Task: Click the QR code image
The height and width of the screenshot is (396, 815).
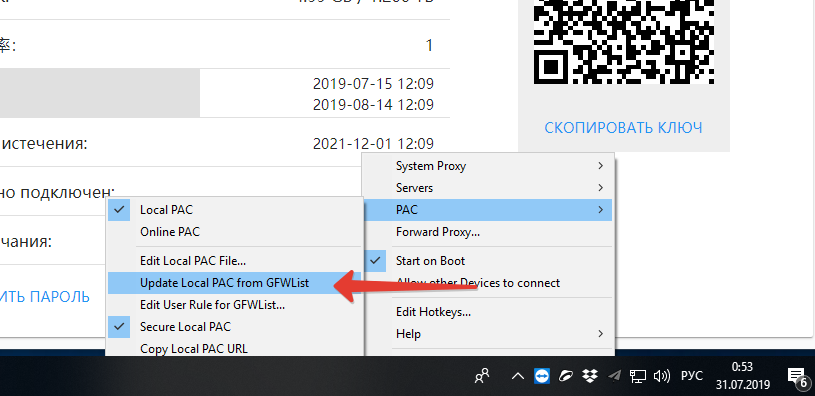Action: pos(624,42)
